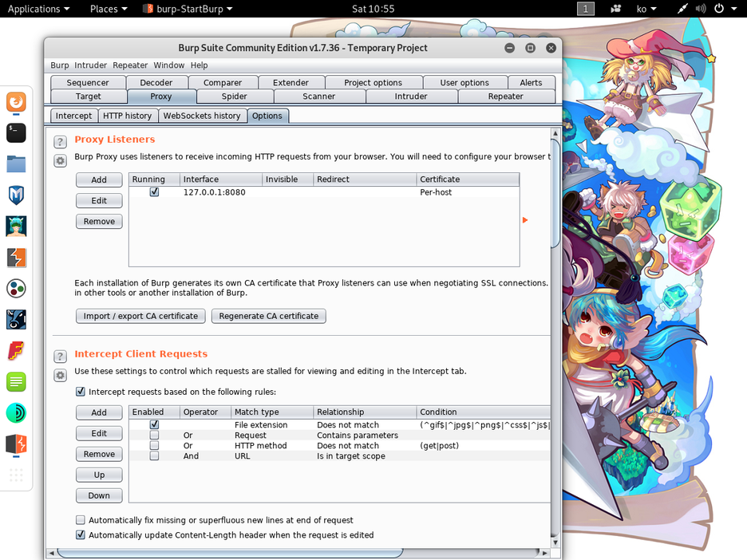The height and width of the screenshot is (560, 747).
Task: Open the ko input language dropdown
Action: point(646,9)
